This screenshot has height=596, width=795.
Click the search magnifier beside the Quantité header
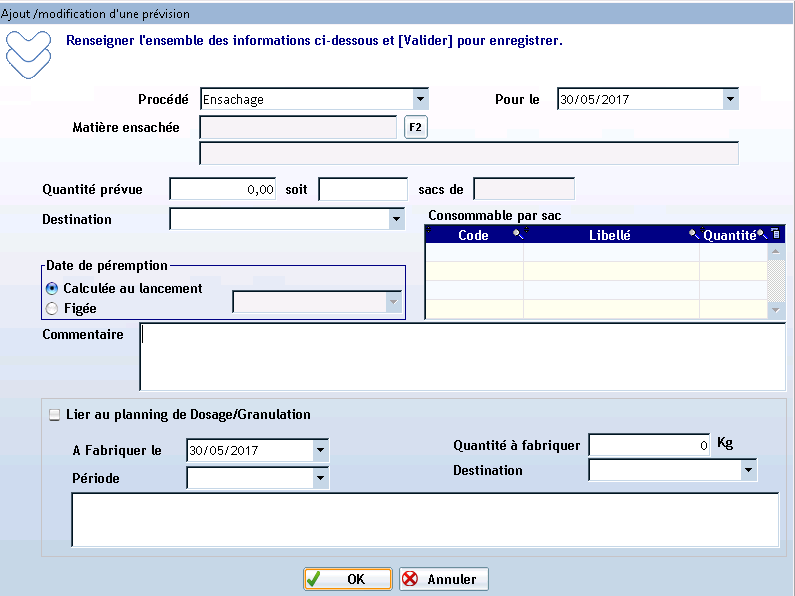(x=762, y=234)
